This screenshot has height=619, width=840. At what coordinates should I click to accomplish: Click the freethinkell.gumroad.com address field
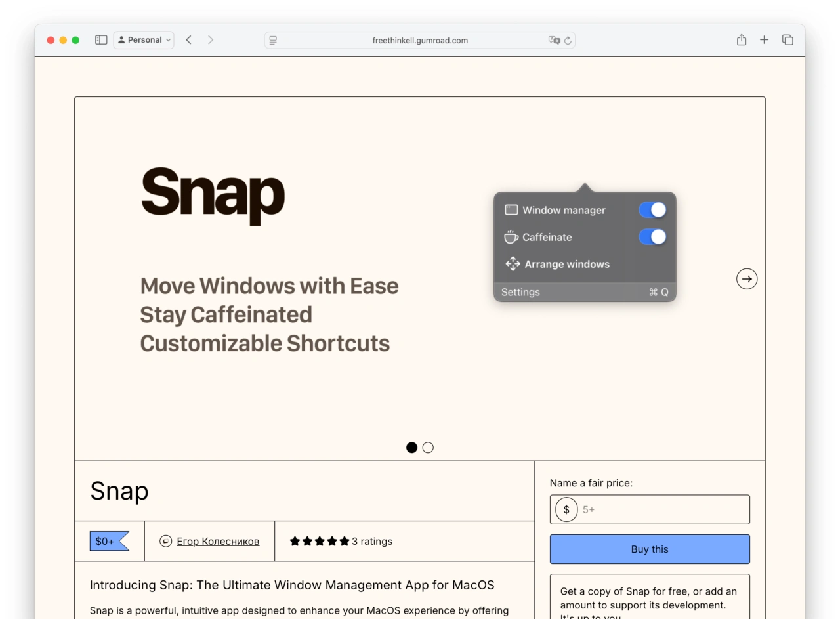[420, 40]
